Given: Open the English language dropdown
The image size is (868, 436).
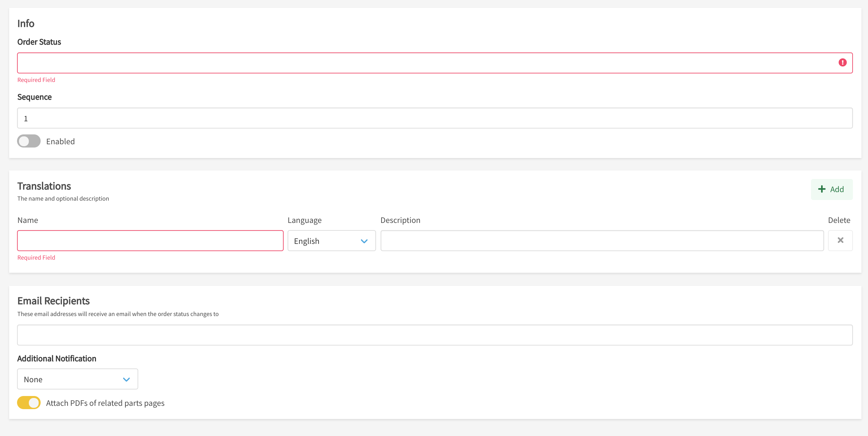Looking at the screenshot, I should click(324, 241).
